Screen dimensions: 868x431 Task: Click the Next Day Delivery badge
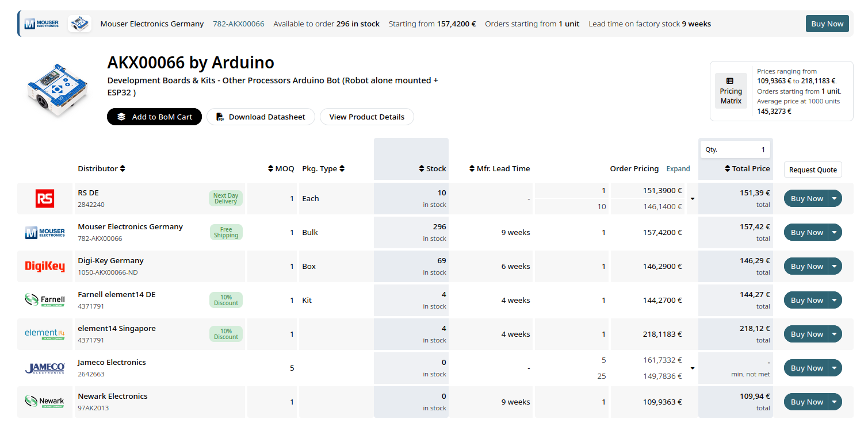pyautogui.click(x=226, y=199)
